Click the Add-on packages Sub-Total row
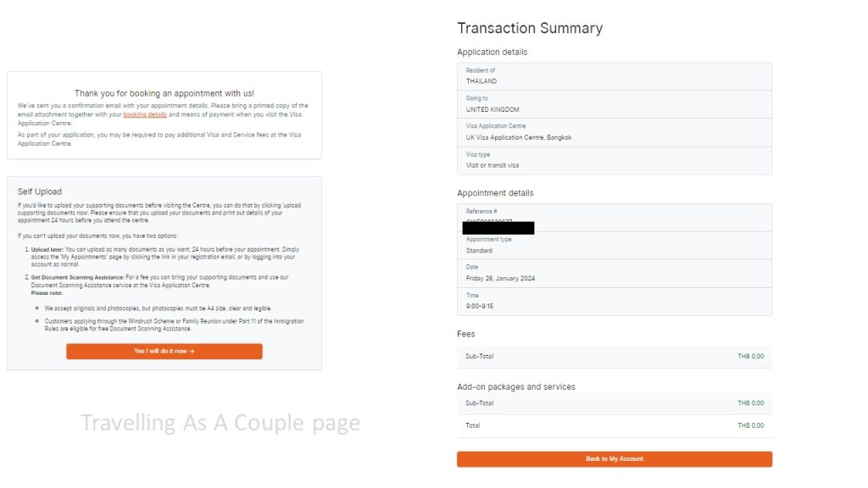This screenshot has height=488, width=868. (x=614, y=403)
